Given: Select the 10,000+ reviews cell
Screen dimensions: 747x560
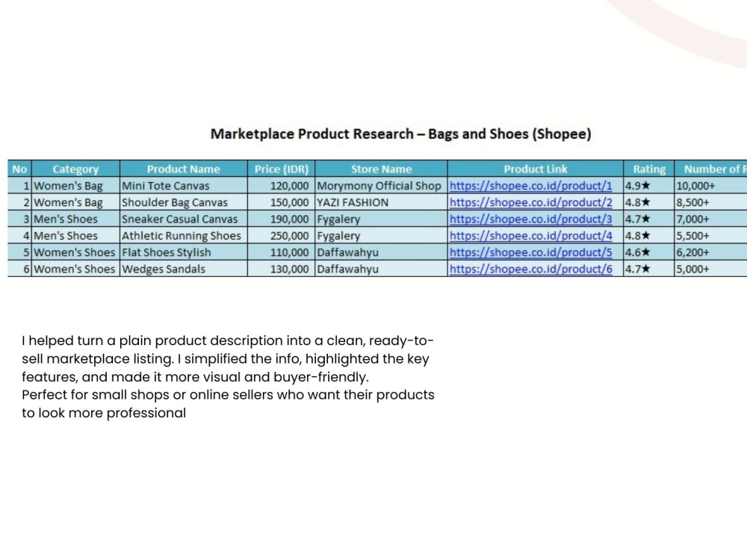Looking at the screenshot, I should [x=711, y=186].
